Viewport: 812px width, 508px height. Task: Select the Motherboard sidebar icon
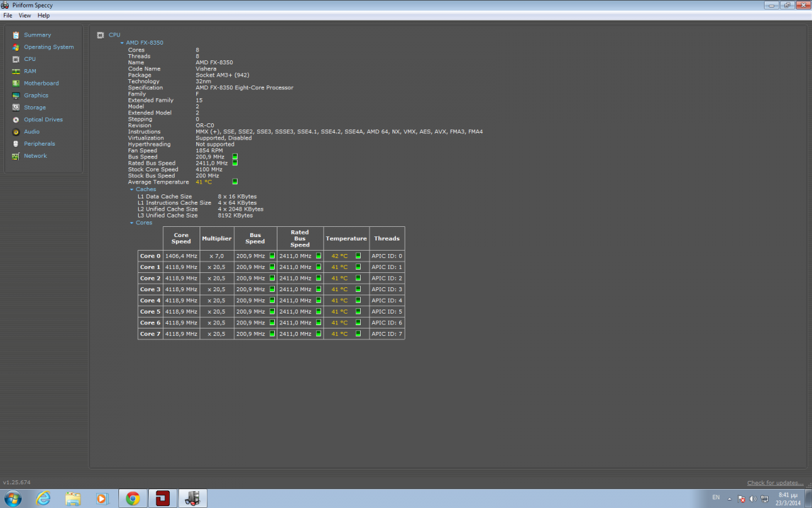pyautogui.click(x=16, y=83)
